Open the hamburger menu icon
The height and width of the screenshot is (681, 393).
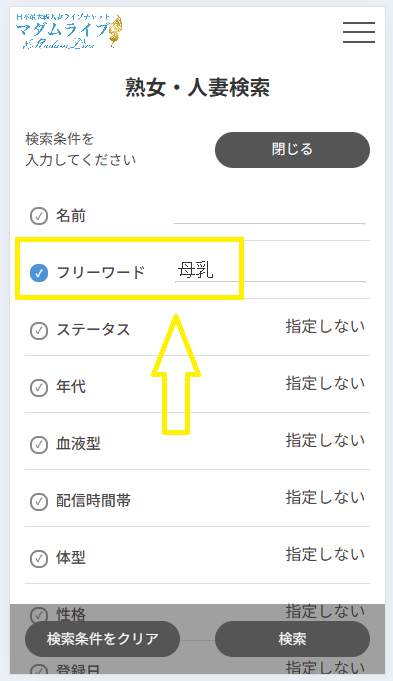tap(359, 32)
